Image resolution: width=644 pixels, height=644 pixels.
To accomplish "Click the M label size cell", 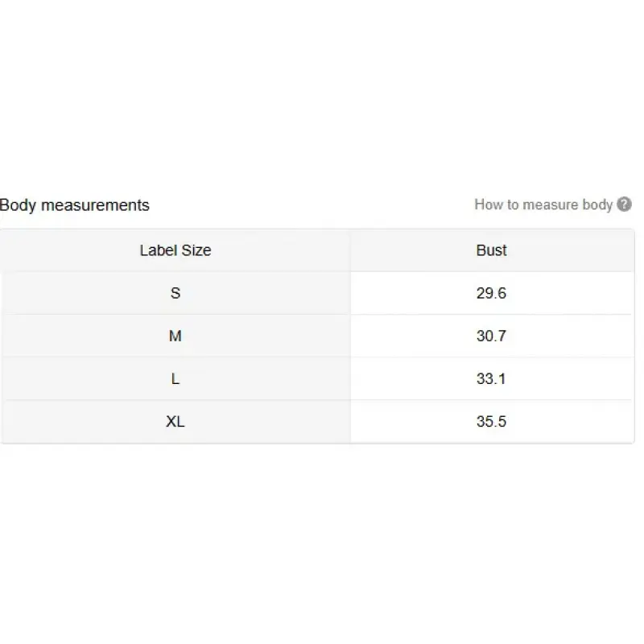I will pyautogui.click(x=175, y=336).
